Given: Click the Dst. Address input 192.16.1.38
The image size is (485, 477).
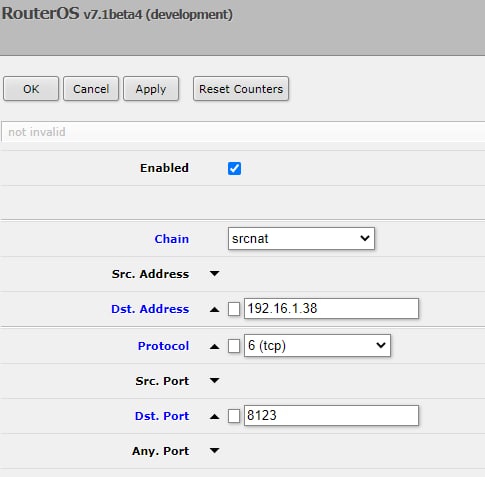Looking at the screenshot, I should click(331, 309).
